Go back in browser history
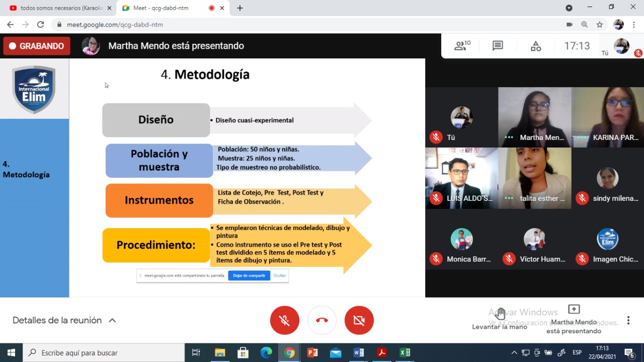Screen dimensions: 644x362 10,24
